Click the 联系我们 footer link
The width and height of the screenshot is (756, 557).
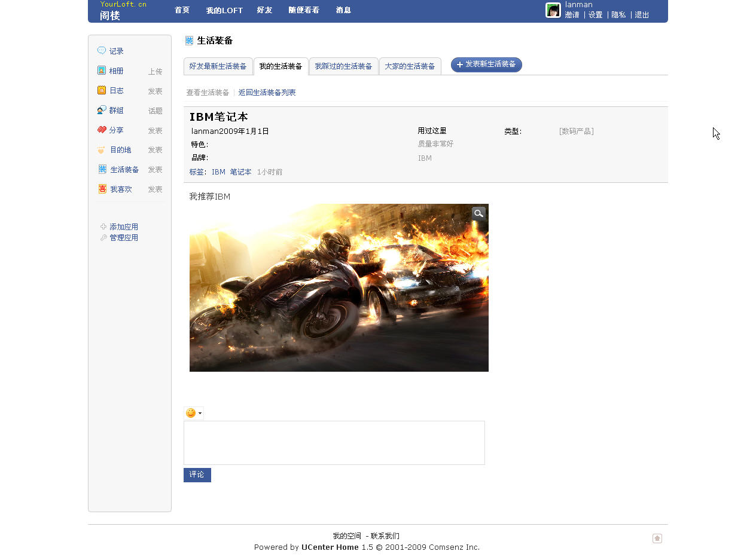click(385, 536)
